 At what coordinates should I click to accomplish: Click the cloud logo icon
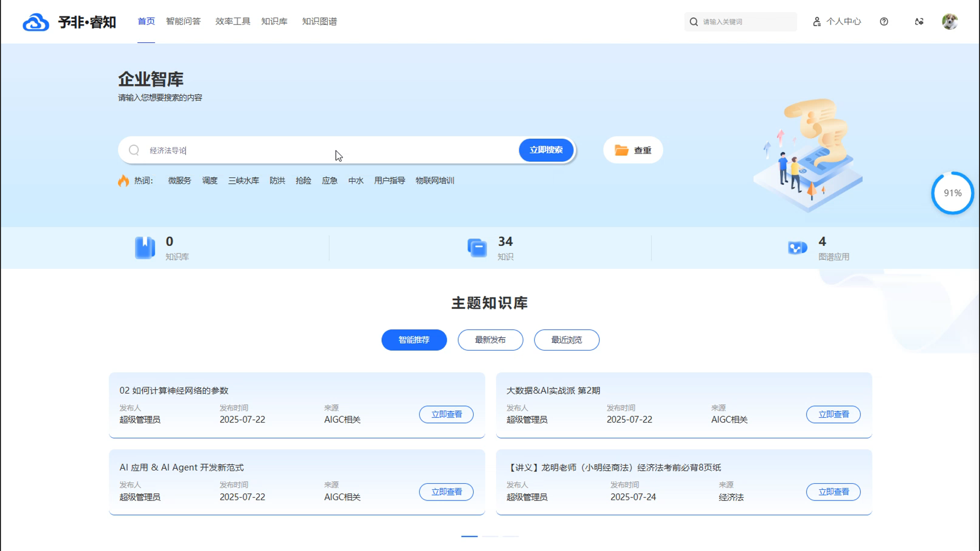(x=36, y=22)
